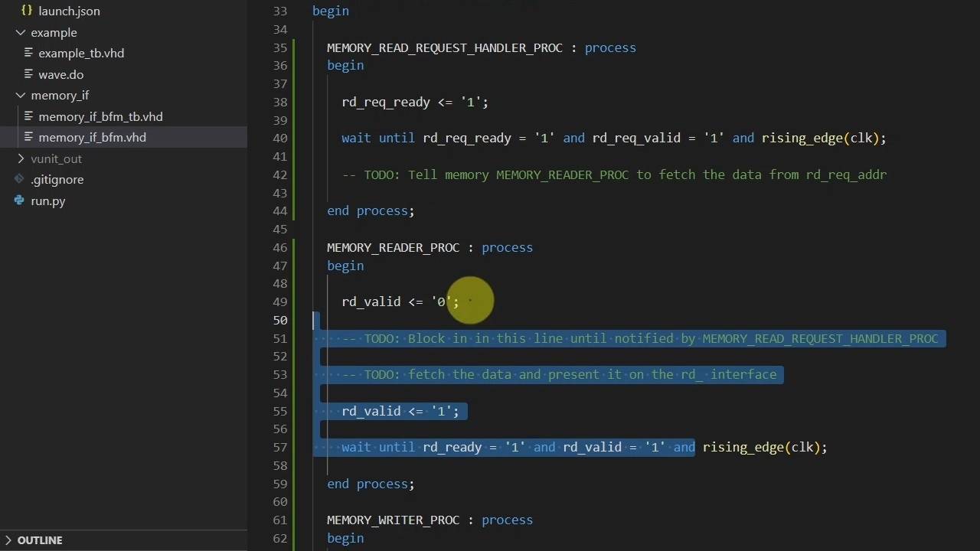Click 'rd_req_valid' on line 40
The height and width of the screenshot is (551, 980).
tap(636, 138)
